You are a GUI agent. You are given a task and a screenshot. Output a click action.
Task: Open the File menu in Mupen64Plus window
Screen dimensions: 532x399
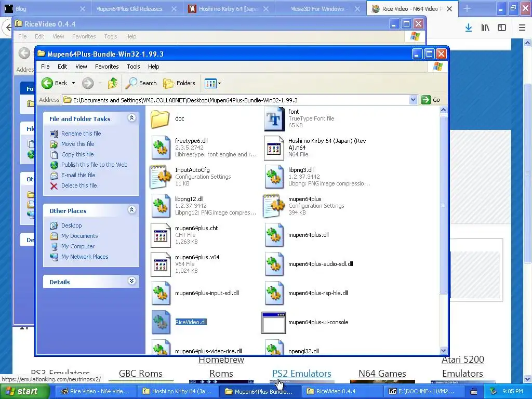45,66
